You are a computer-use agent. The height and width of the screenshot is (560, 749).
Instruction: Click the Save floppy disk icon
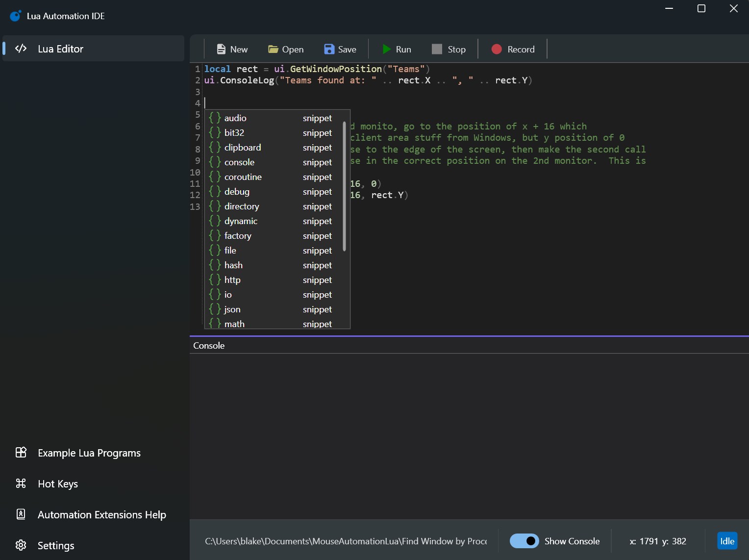pos(329,49)
